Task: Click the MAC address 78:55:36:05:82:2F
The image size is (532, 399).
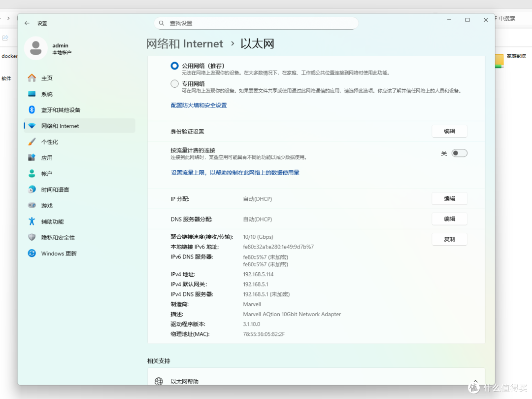Action: [264, 334]
